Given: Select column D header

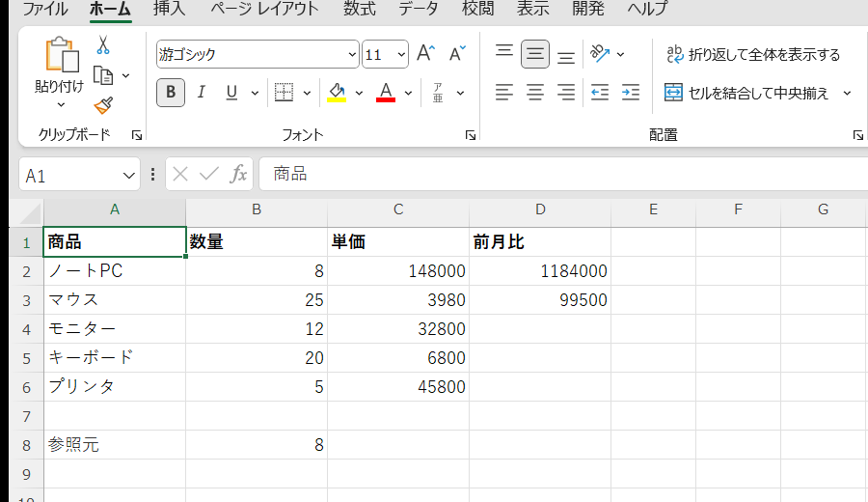Looking at the screenshot, I should click(540, 209).
